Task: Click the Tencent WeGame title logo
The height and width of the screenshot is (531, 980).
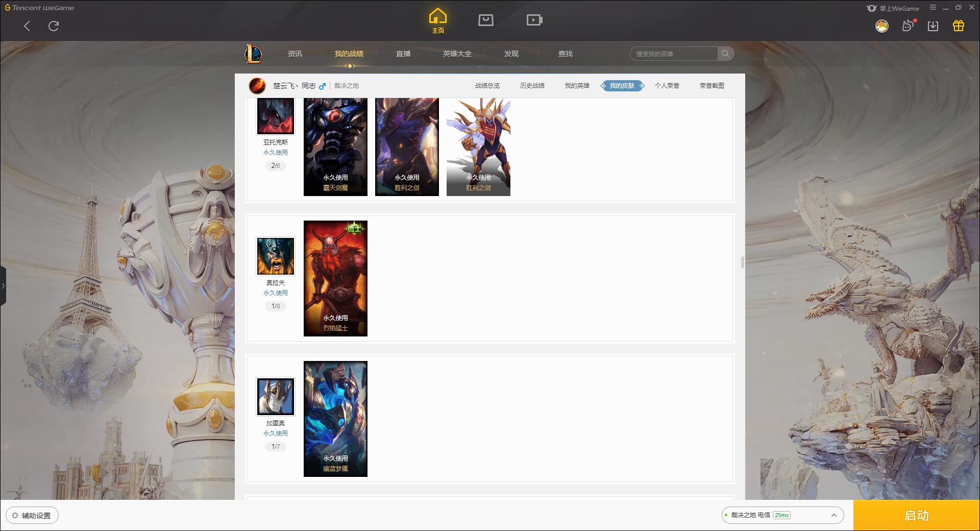Action: point(40,8)
